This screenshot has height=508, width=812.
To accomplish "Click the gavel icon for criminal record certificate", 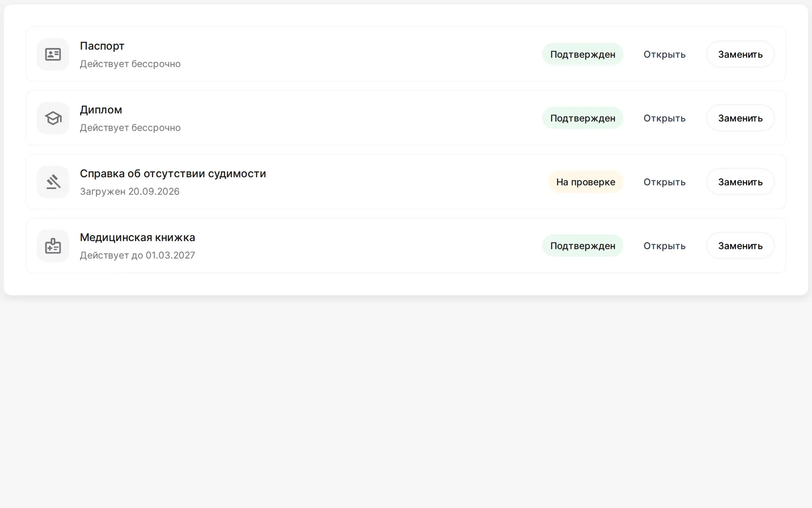I will point(53,182).
